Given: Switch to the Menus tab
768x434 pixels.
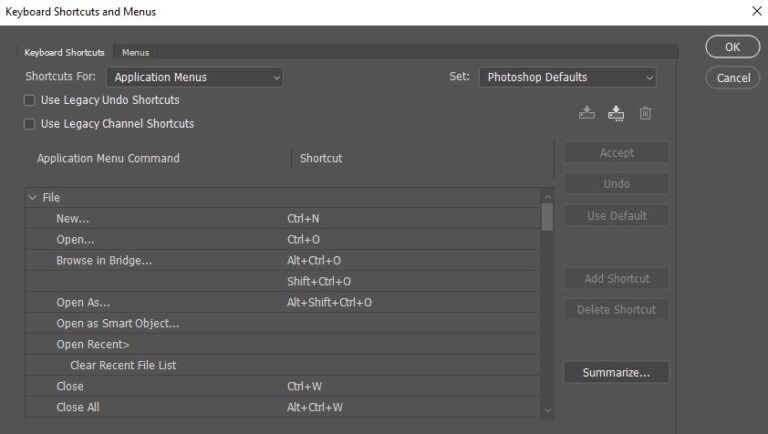Looking at the screenshot, I should pos(135,52).
